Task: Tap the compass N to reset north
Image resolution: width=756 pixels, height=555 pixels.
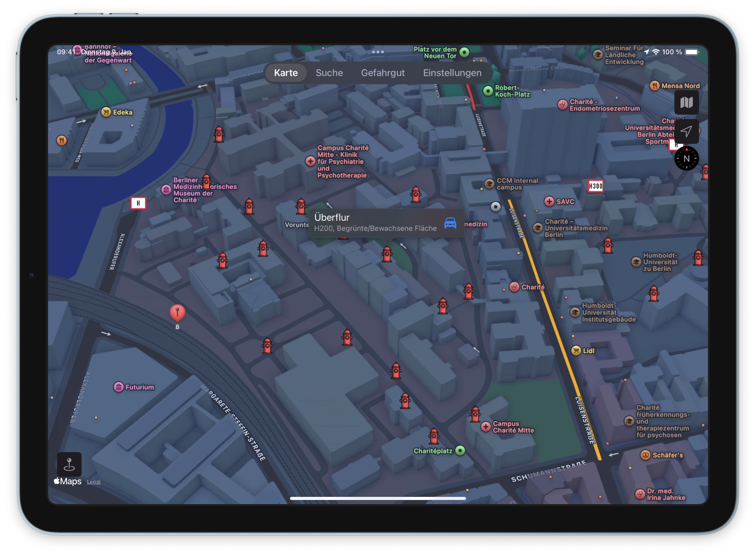Action: [686, 158]
